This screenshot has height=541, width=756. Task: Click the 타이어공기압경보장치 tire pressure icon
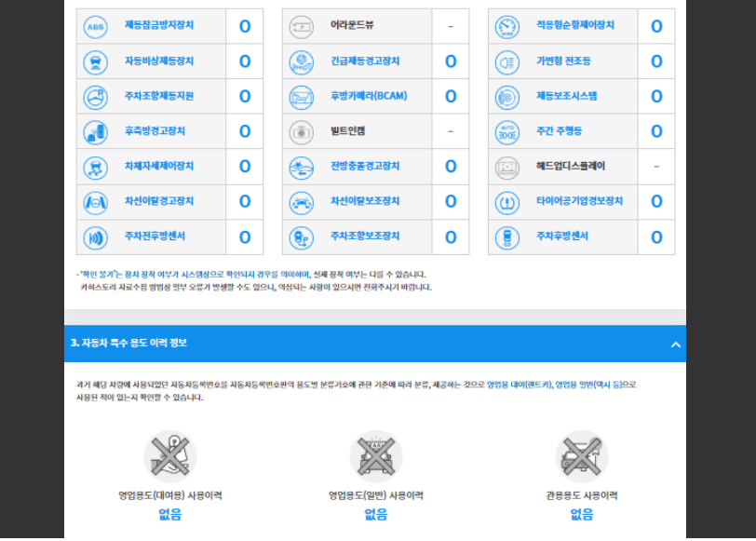click(x=507, y=203)
